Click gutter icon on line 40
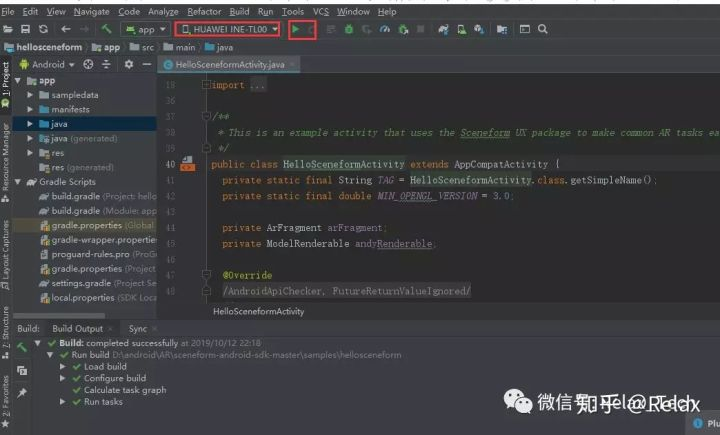 (x=187, y=164)
